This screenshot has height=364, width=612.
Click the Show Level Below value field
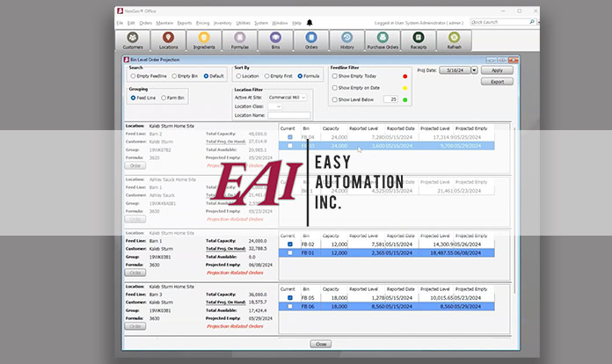390,99
